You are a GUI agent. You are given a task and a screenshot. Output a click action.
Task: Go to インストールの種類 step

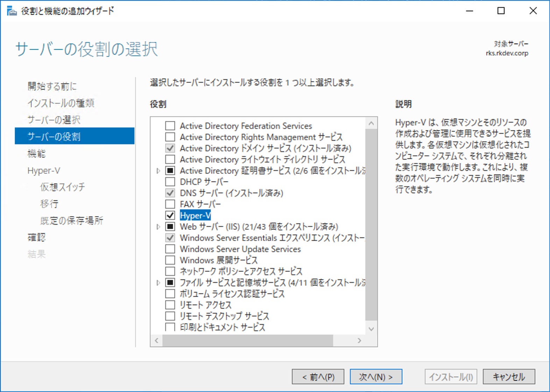tap(61, 103)
